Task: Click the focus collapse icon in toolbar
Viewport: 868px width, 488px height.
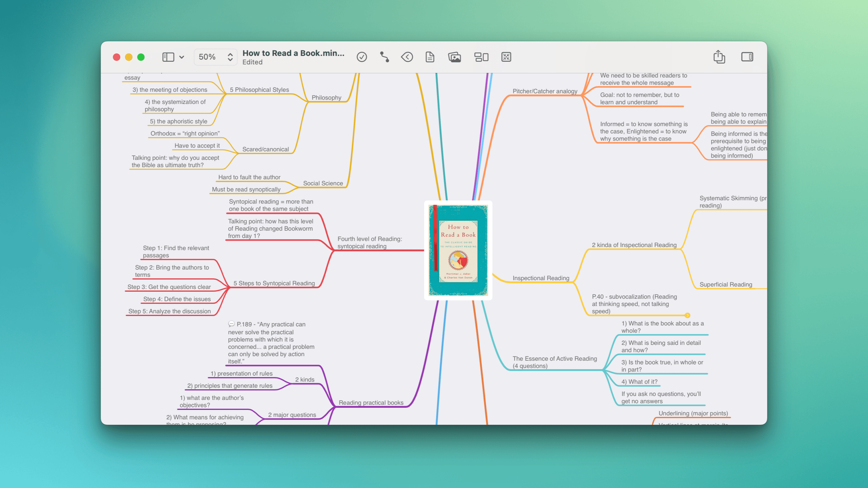Action: tap(506, 57)
